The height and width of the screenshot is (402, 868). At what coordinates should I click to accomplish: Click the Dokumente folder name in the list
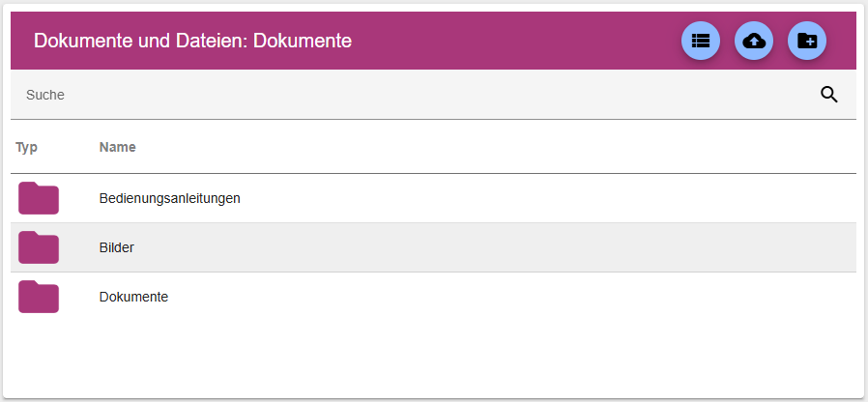click(x=133, y=297)
